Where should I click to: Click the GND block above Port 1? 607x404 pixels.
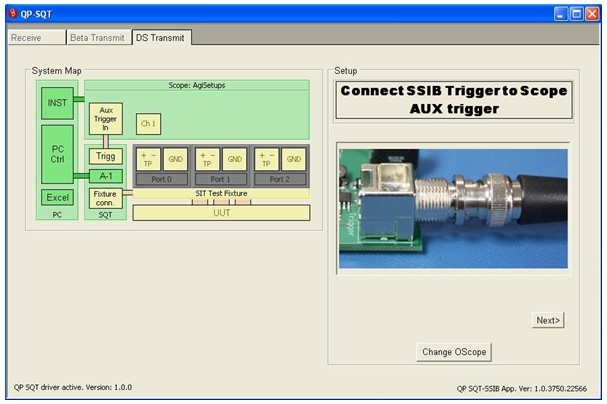[235, 159]
